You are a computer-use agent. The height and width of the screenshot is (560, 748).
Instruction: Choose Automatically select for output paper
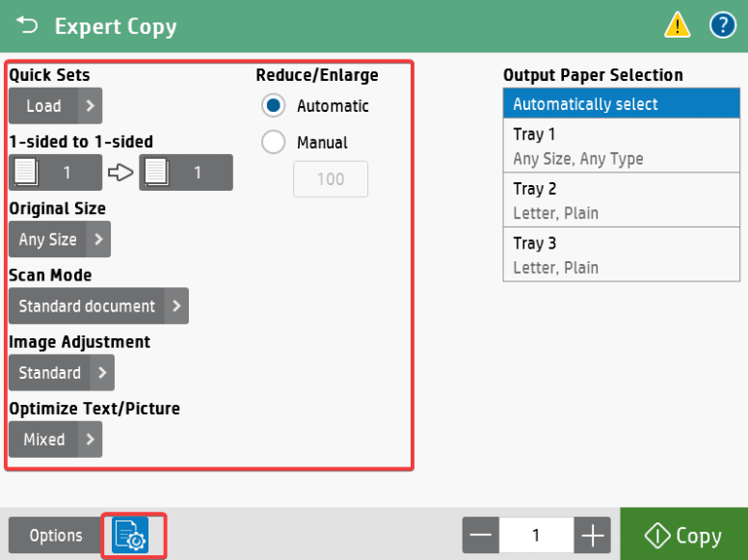[608, 104]
